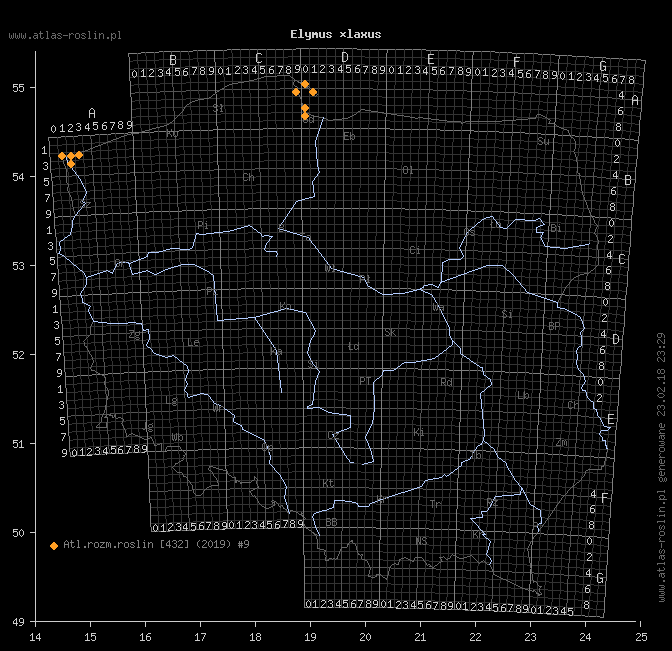Click latitude label '52' on left axis
The image size is (672, 651).
(x=18, y=355)
